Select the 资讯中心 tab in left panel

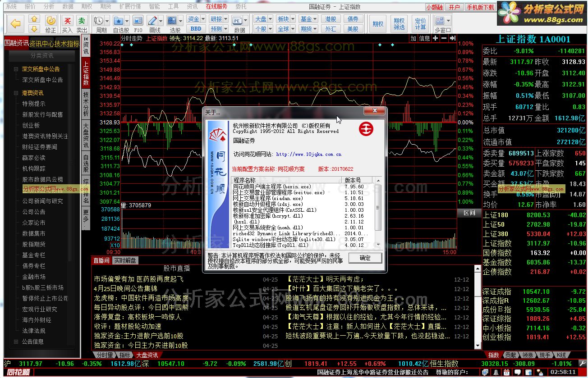(42, 44)
